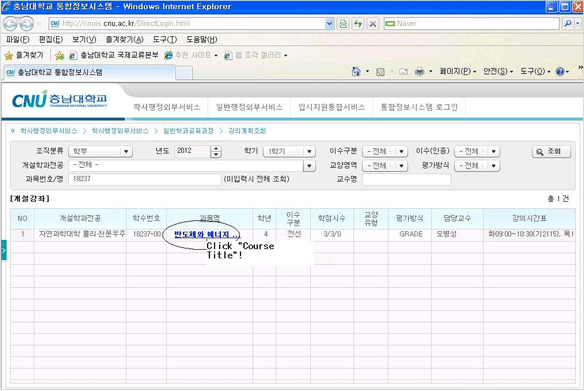584x391 pixels.
Task: Expand the left side panel arrow handle
Action: [4, 250]
